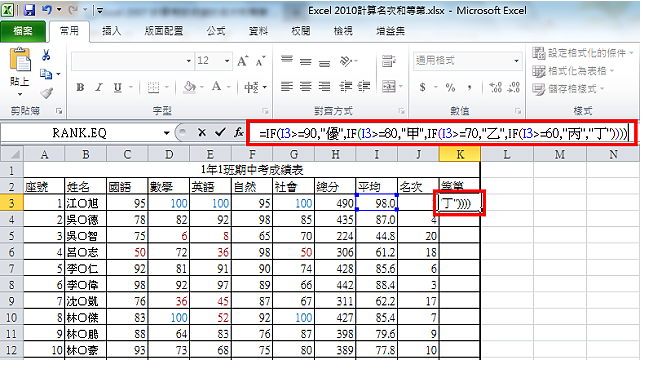651x372 pixels.
Task: Align text right
Action: click(324, 87)
